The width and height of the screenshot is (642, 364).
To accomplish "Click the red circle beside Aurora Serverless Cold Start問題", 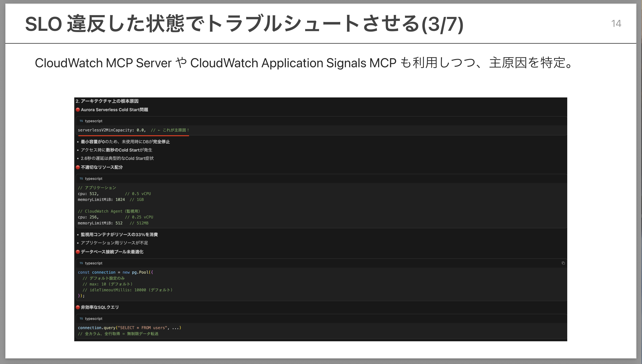I will pos(78,110).
